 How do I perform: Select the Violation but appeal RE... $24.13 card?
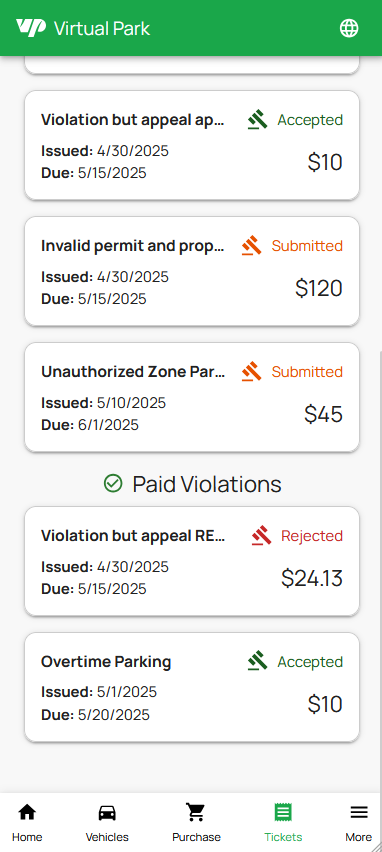coord(192,561)
